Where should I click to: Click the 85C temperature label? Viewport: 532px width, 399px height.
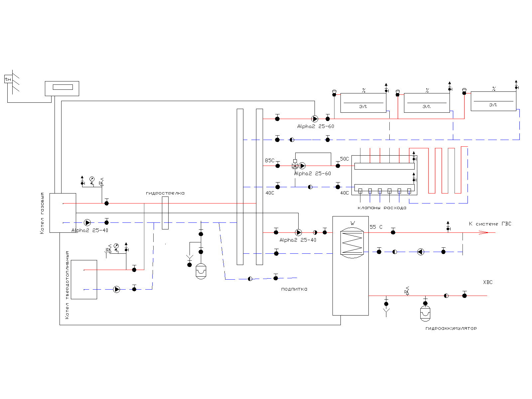[270, 161]
